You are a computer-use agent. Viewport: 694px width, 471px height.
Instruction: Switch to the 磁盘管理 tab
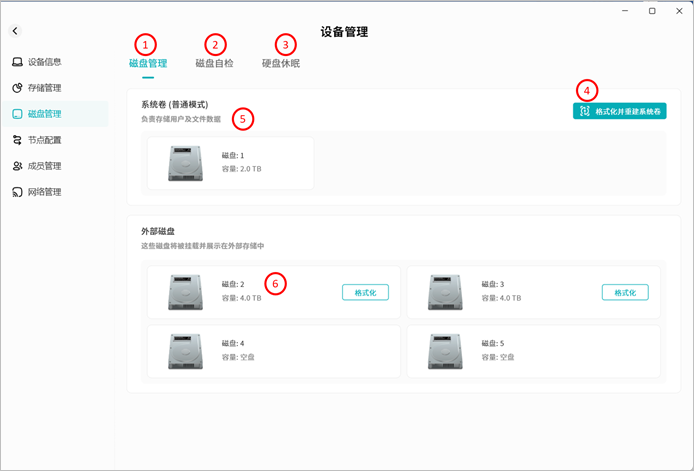coord(147,64)
